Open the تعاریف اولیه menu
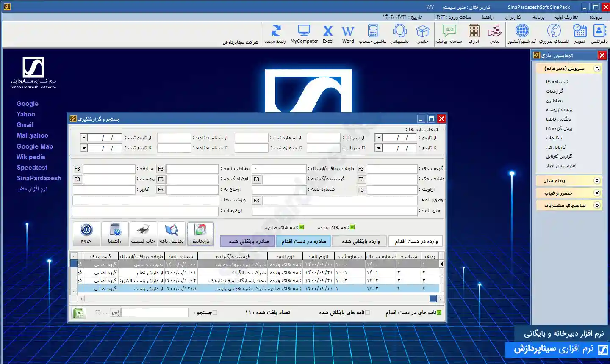This screenshot has width=610, height=364. click(566, 17)
